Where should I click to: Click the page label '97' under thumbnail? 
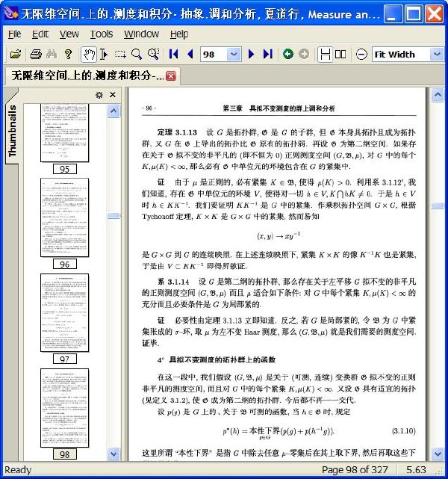click(x=65, y=359)
